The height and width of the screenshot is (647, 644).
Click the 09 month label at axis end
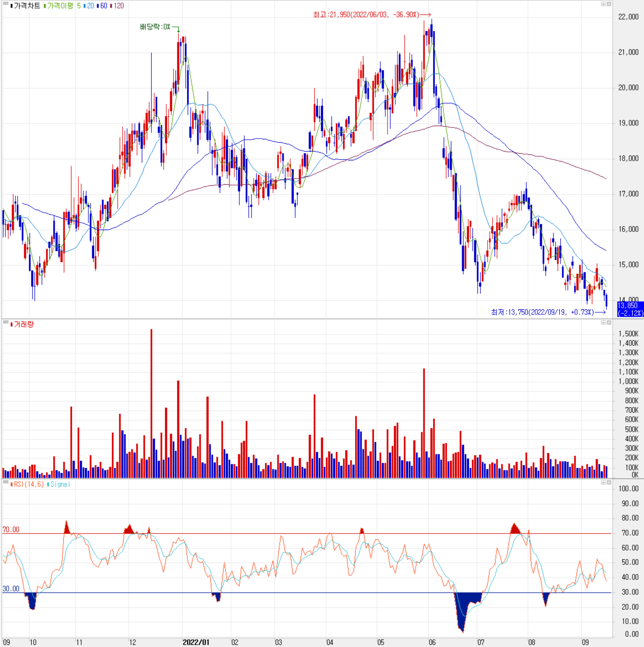point(585,642)
